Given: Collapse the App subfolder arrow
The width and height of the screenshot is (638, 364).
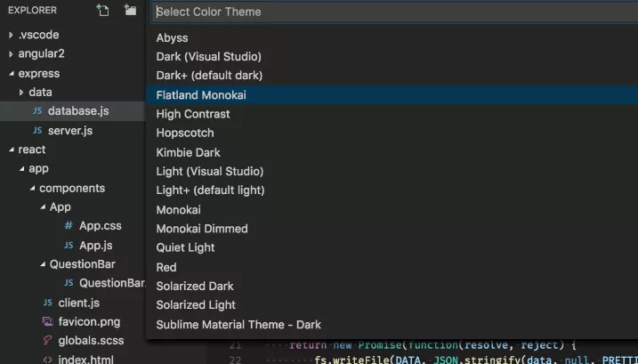Looking at the screenshot, I should (x=43, y=206).
